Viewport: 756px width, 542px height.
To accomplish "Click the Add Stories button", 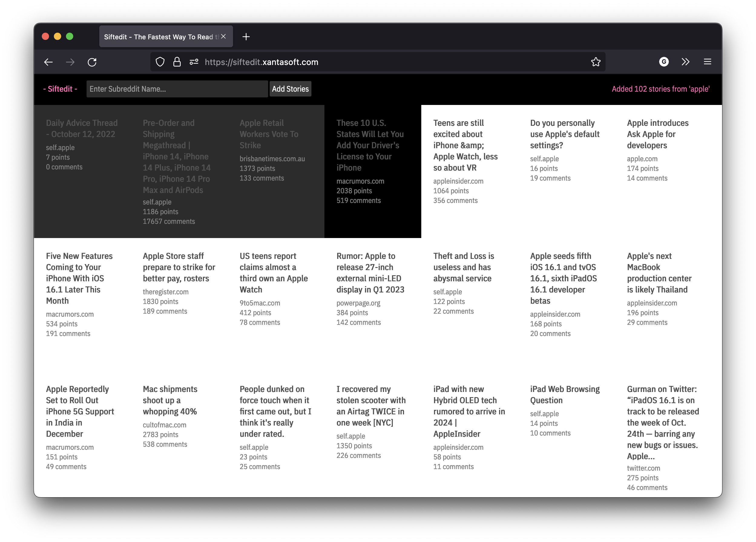I will pos(290,89).
